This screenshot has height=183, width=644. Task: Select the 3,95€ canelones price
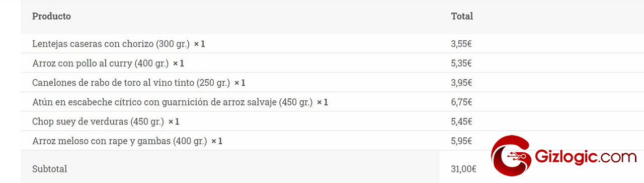[x=461, y=83]
